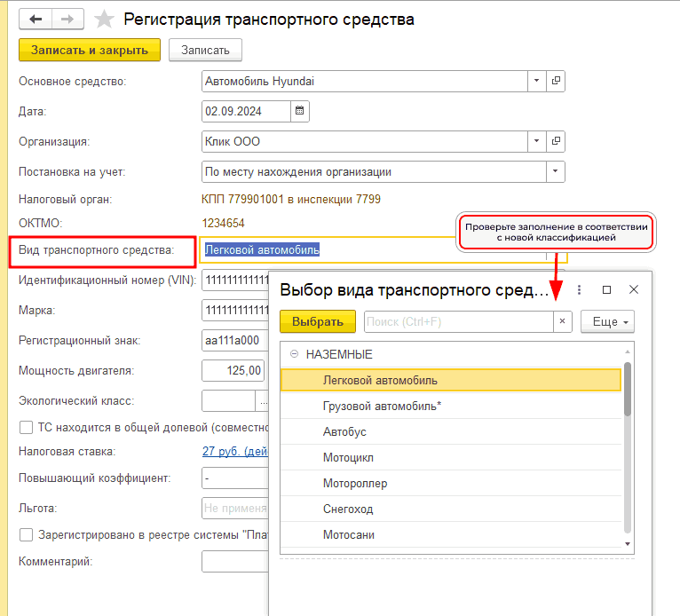Open the three-dot menu in selection dialog
This screenshot has width=680, height=616.
[579, 289]
